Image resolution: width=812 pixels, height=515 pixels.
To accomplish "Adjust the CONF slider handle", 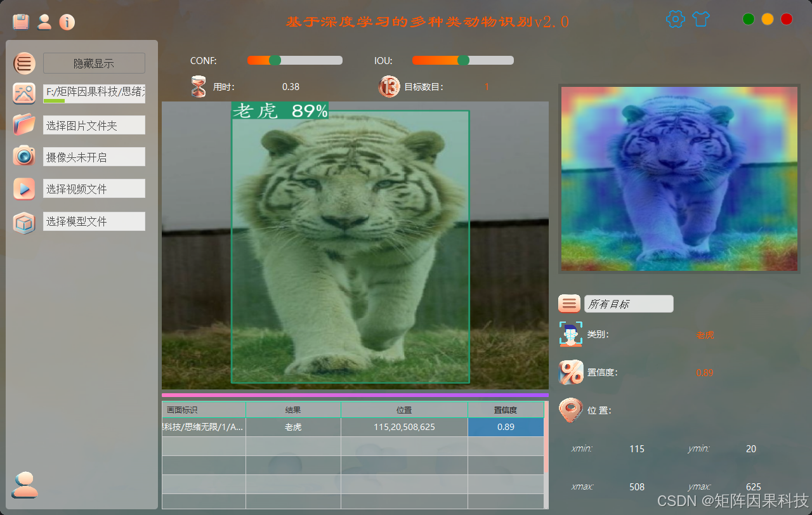I will pos(275,60).
